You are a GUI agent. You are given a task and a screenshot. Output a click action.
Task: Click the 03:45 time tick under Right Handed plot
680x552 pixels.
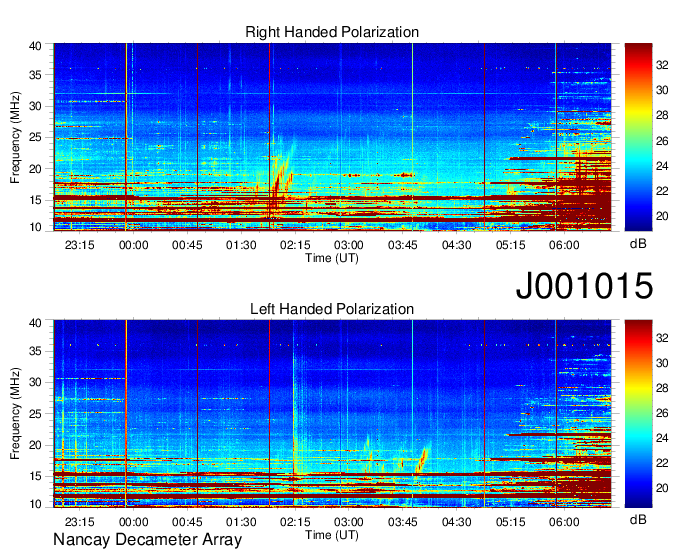click(403, 245)
